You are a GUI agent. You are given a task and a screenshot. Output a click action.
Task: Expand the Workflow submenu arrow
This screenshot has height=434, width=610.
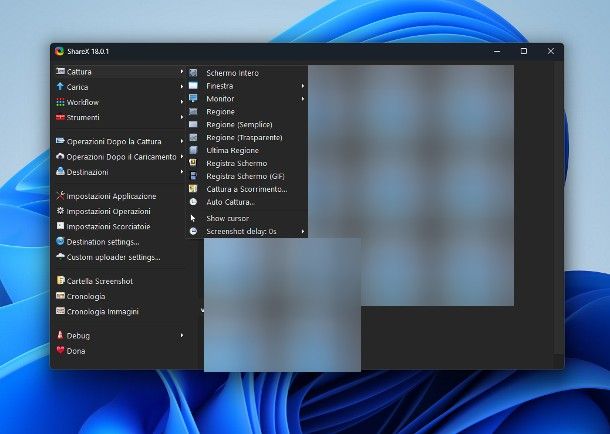click(x=182, y=102)
